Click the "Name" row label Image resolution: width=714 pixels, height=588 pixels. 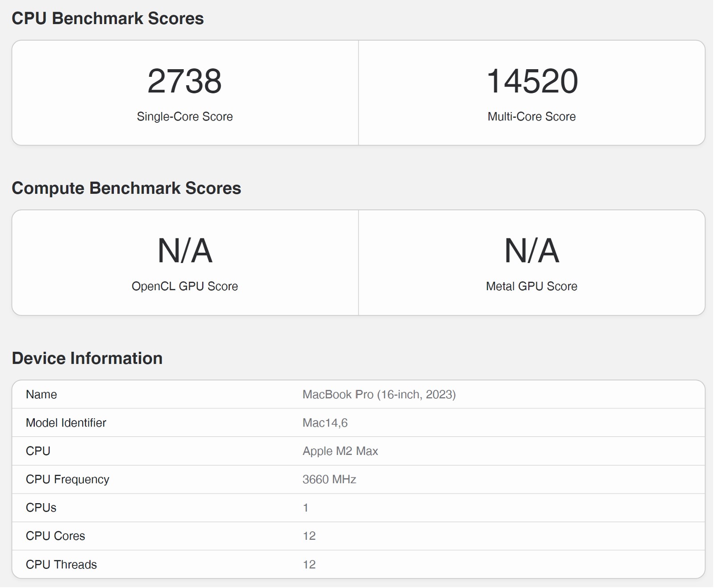42,394
